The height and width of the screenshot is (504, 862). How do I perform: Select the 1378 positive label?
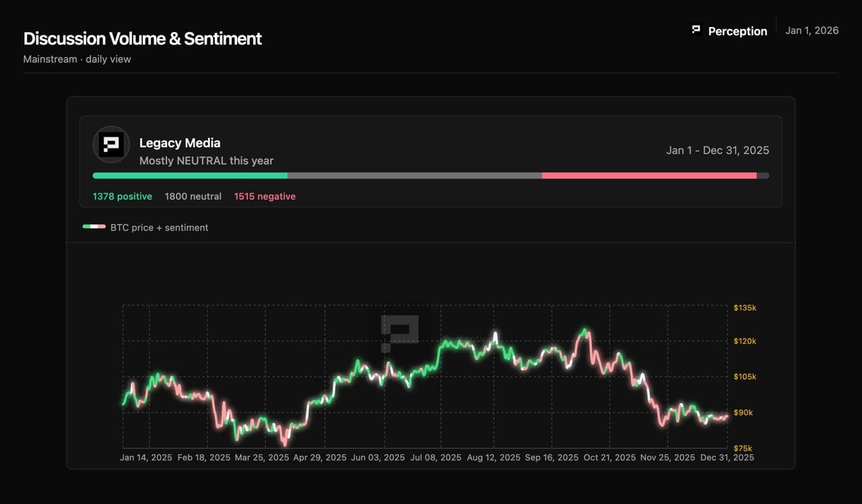[123, 196]
